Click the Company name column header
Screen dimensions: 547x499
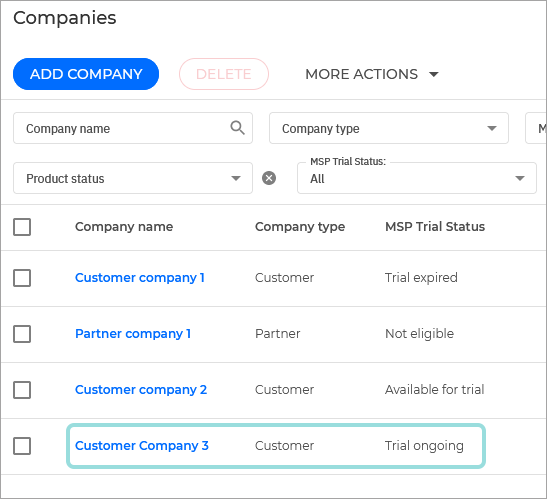124,227
